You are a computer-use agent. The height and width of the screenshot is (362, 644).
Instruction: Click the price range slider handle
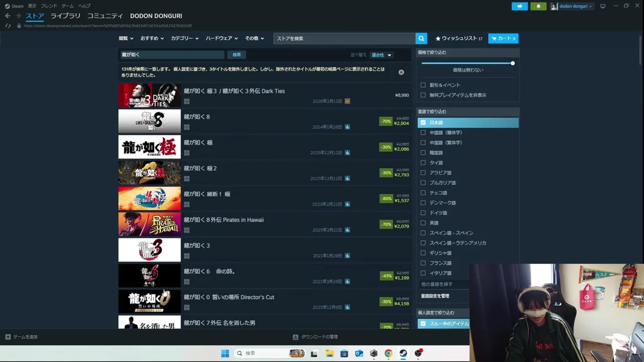pos(513,63)
